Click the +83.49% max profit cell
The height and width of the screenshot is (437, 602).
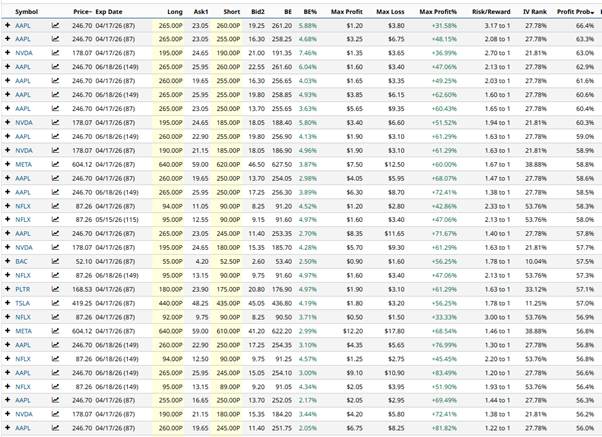coord(444,373)
